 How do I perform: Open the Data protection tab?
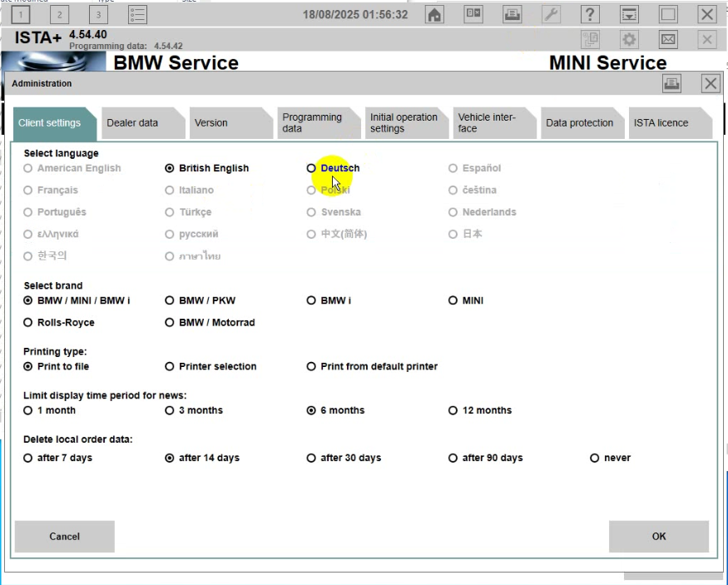click(x=582, y=123)
